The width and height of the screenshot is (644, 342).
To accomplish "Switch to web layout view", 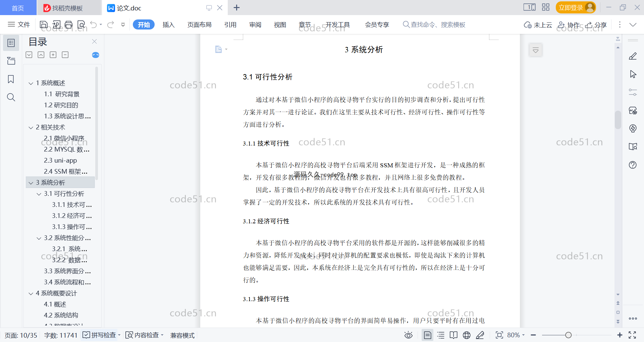I will [467, 335].
